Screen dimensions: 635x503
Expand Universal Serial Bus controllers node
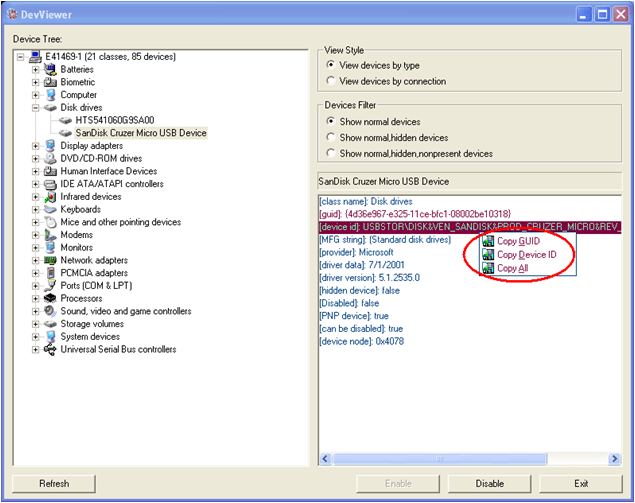(x=35, y=350)
